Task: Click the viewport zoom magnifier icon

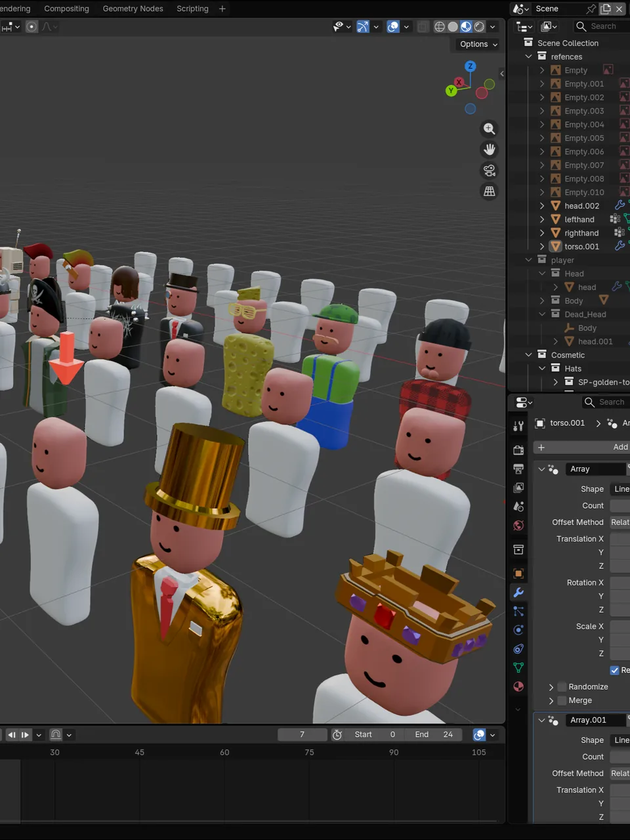Action: pyautogui.click(x=489, y=129)
